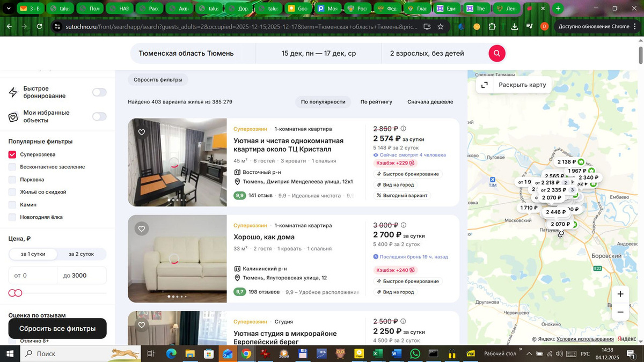The width and height of the screenshot is (644, 362).
Task: Open Chrome profile avatar D
Action: [544, 26]
